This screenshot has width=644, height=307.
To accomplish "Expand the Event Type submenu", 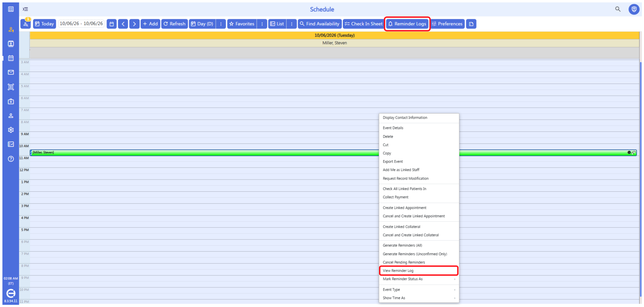I will pyautogui.click(x=419, y=290).
